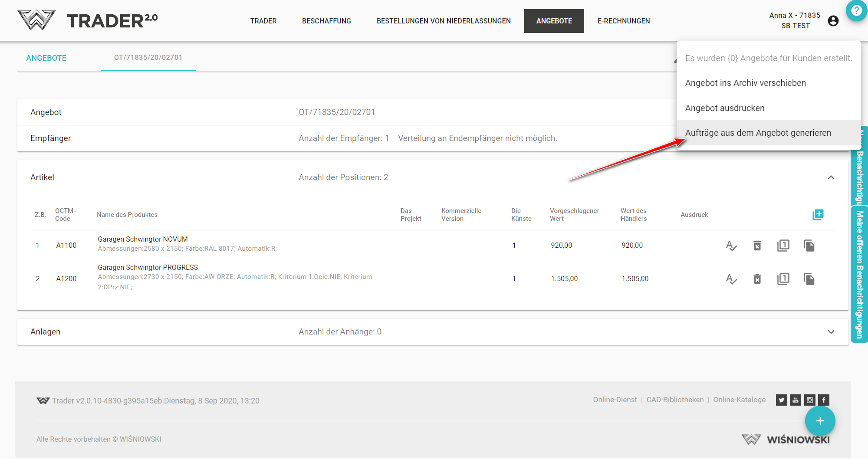Click the delete icon for Garagen Schwingtor NOVUM
Viewport: 868px width, 459px height.
(757, 246)
